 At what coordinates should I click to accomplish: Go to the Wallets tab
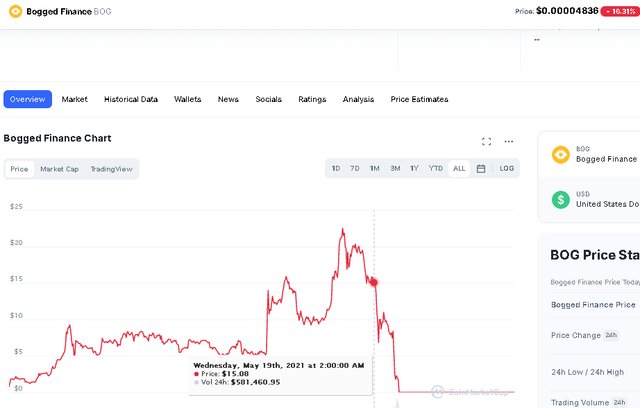tap(187, 99)
